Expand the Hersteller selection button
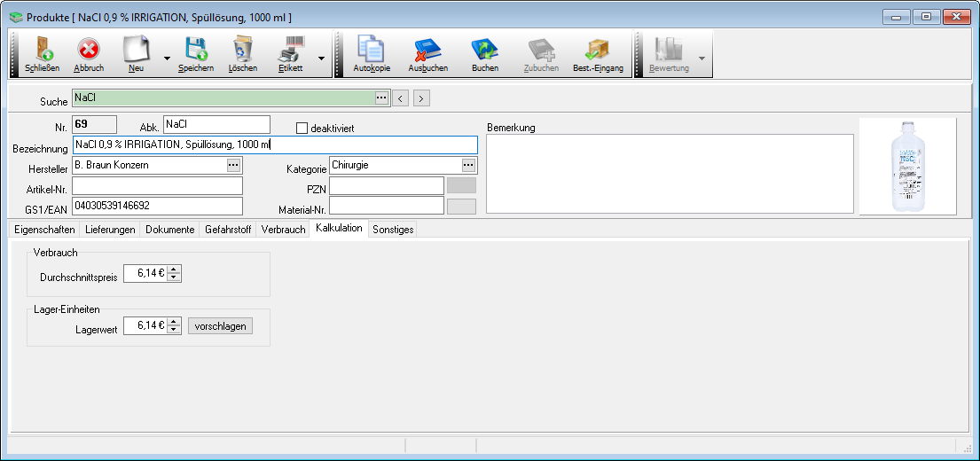980x461 pixels. tap(233, 165)
